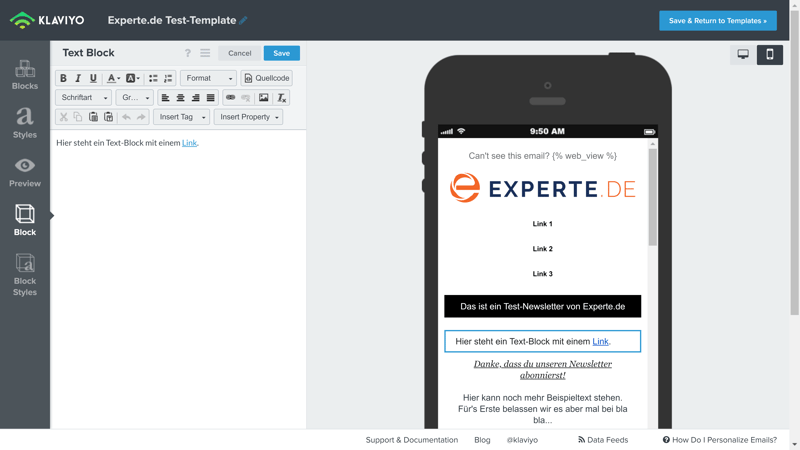The height and width of the screenshot is (450, 800).
Task: Switch to mobile preview icon
Action: pyautogui.click(x=769, y=54)
